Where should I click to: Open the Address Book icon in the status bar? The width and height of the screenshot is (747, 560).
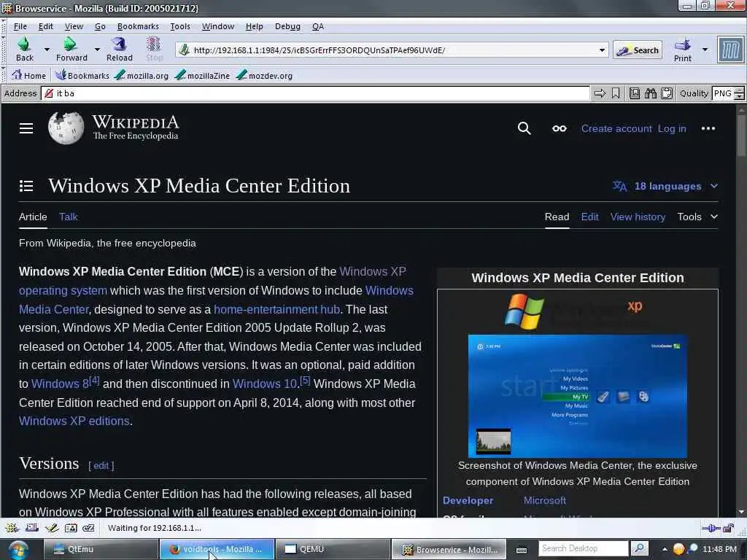[71, 528]
